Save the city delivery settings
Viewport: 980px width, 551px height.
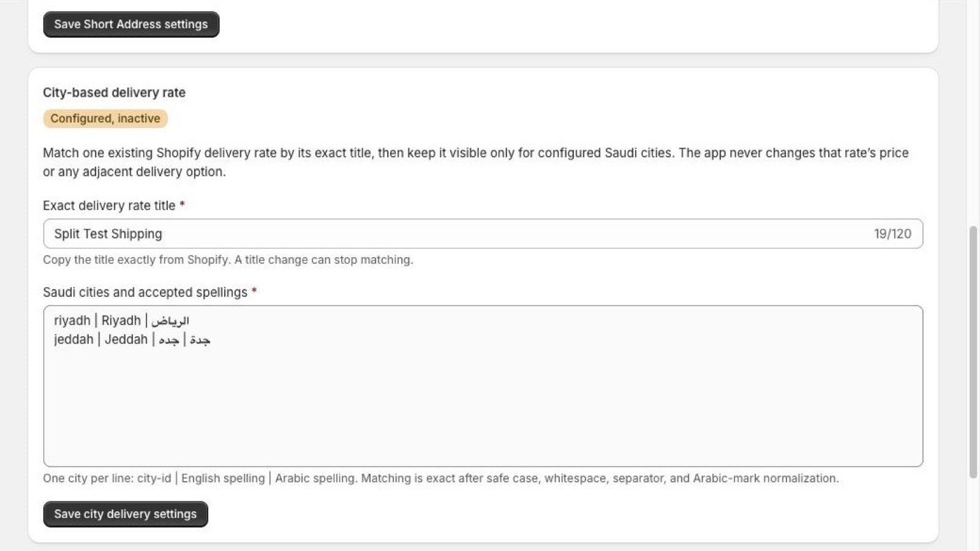[126, 514]
